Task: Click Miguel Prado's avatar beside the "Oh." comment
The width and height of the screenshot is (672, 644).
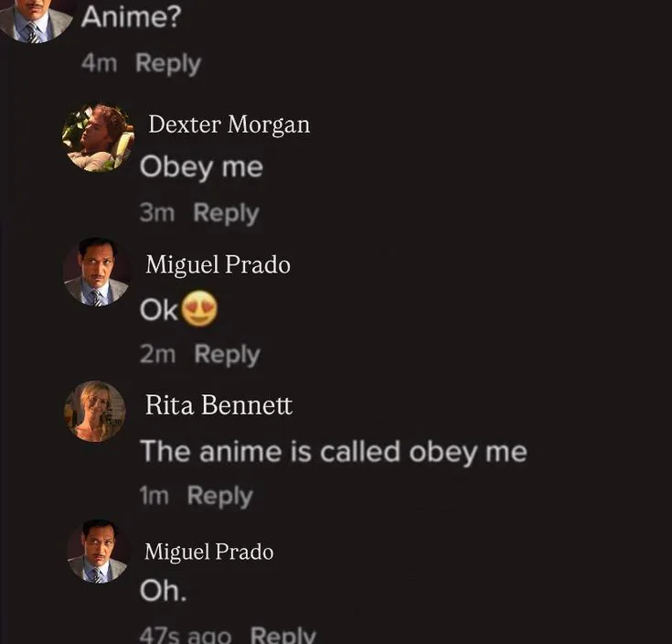Action: [97, 552]
